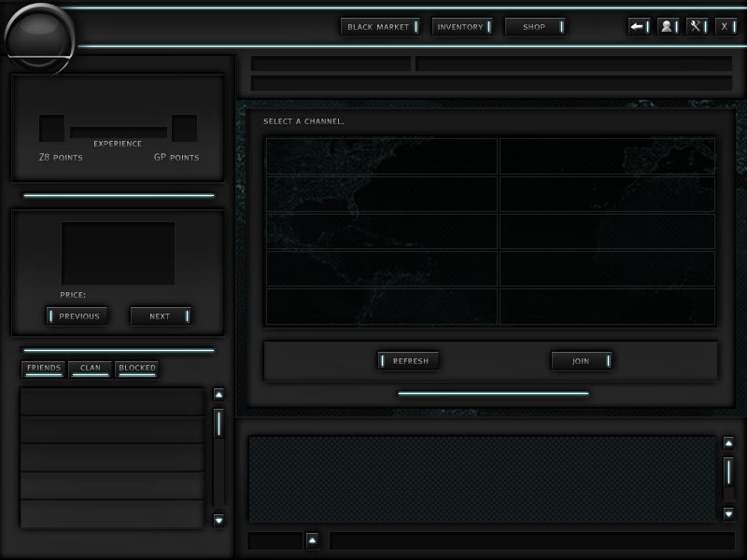Expand the chat channel selector arrow
This screenshot has height=560, width=747.
tap(312, 540)
